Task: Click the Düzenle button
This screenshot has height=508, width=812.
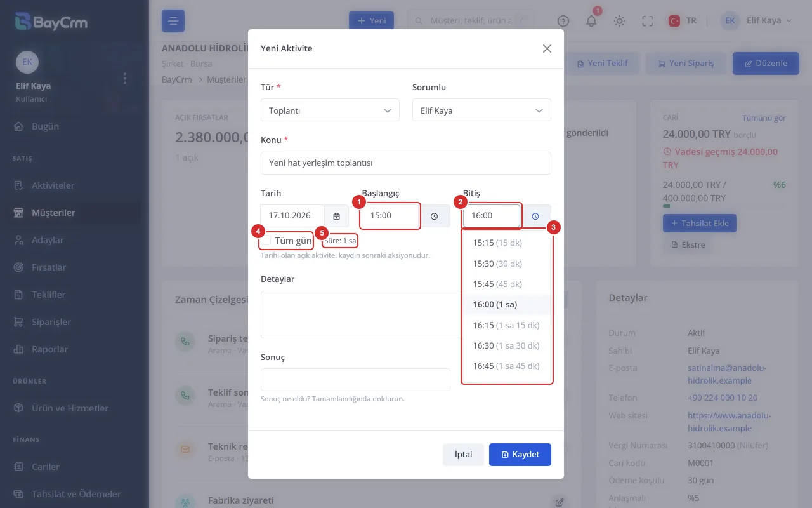Action: tap(766, 63)
